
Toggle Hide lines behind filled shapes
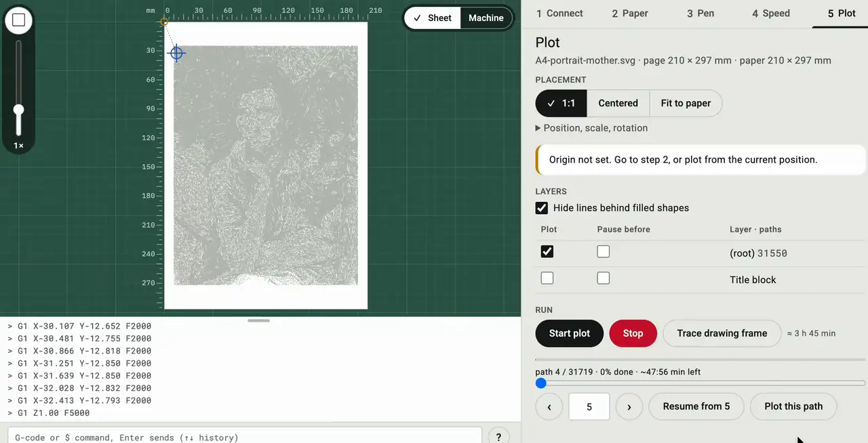click(x=542, y=208)
